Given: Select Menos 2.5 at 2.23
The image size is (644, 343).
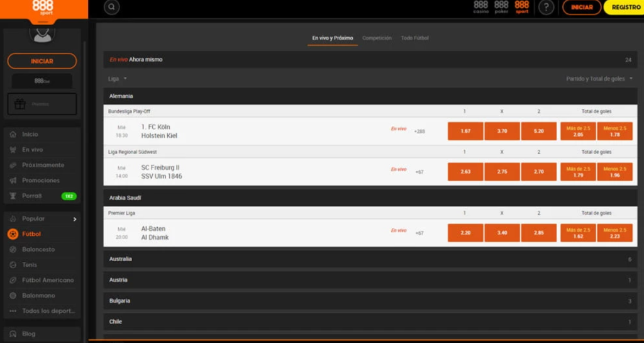Looking at the screenshot, I should [615, 233].
